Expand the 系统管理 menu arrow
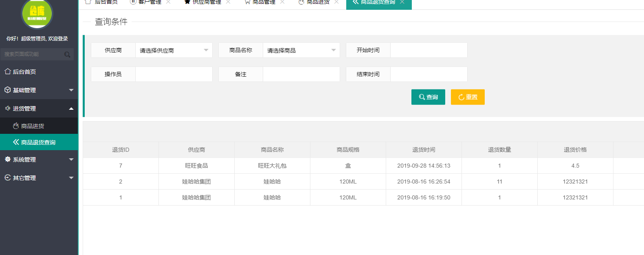 pyautogui.click(x=71, y=160)
